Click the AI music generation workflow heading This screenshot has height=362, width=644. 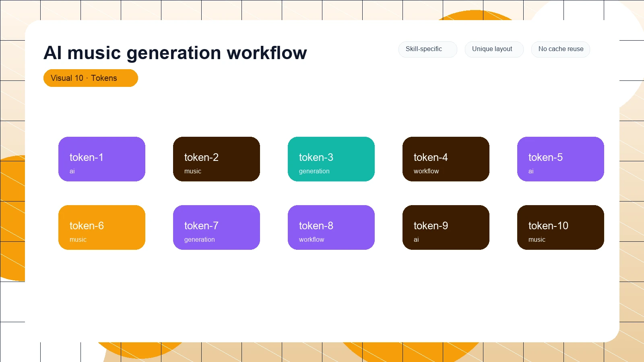pos(175,53)
